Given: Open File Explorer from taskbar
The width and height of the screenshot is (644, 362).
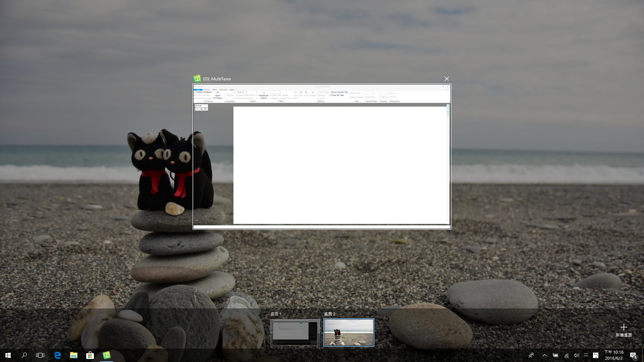Looking at the screenshot, I should [x=73, y=355].
